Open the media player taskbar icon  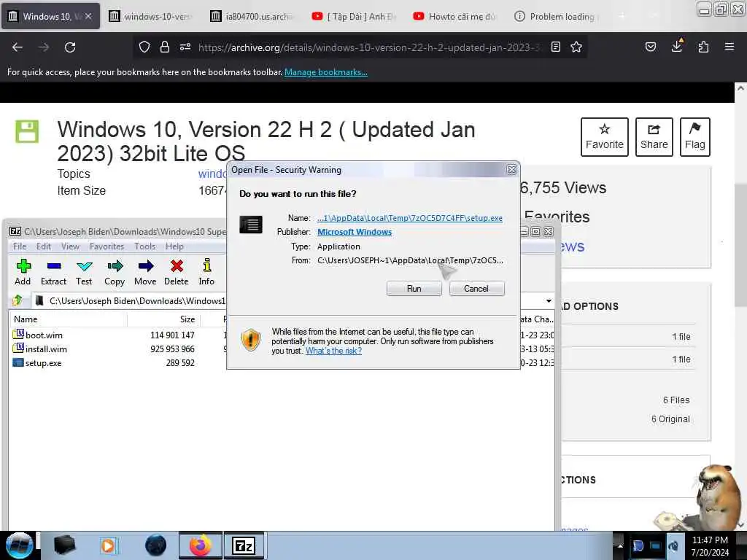click(x=108, y=545)
